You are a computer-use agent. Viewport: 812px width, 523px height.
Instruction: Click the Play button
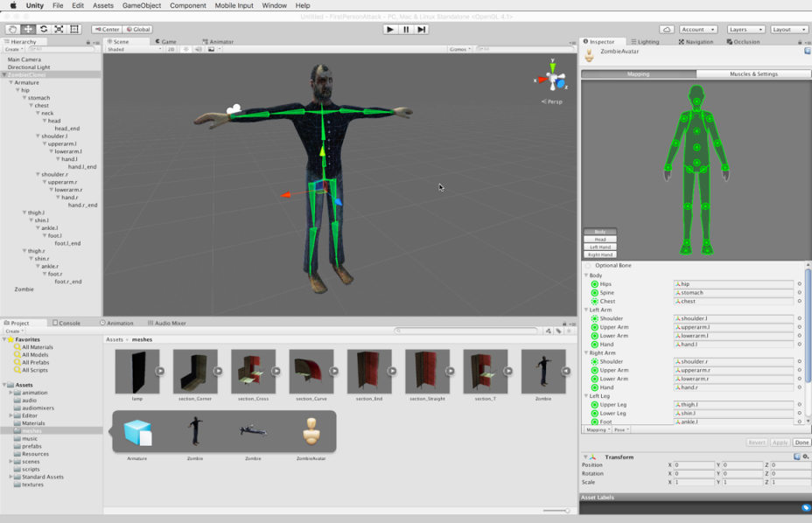coord(390,30)
